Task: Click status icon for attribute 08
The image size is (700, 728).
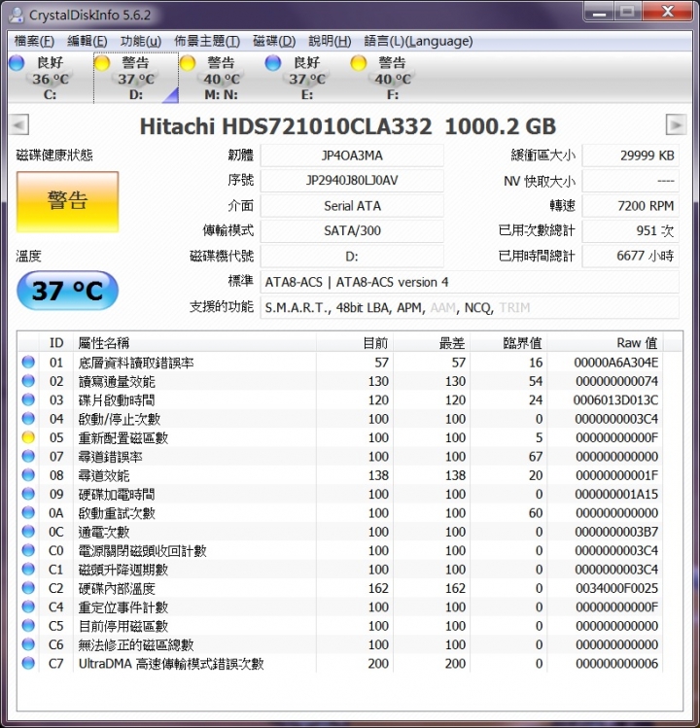Action: [x=28, y=475]
